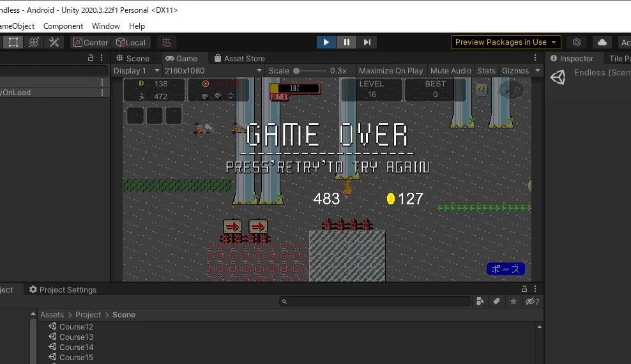This screenshot has width=631, height=364.
Task: Toggle Maximize On Play
Action: pyautogui.click(x=391, y=70)
